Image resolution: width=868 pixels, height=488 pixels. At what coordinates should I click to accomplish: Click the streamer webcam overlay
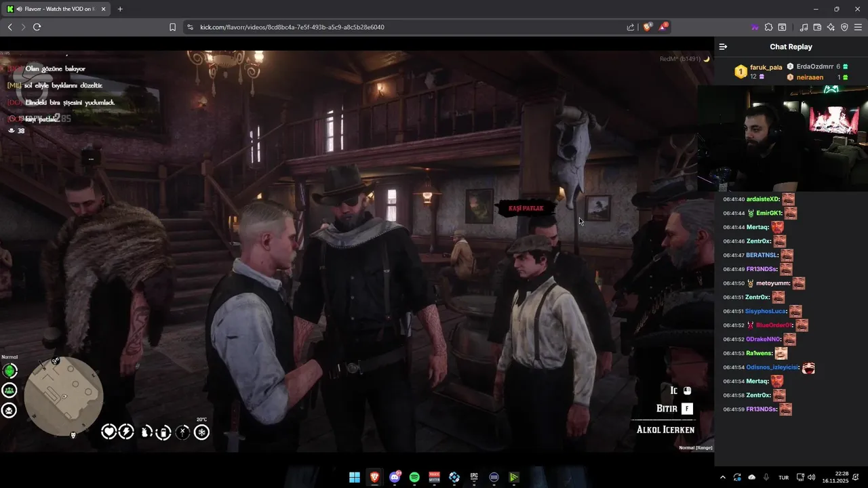(783, 139)
